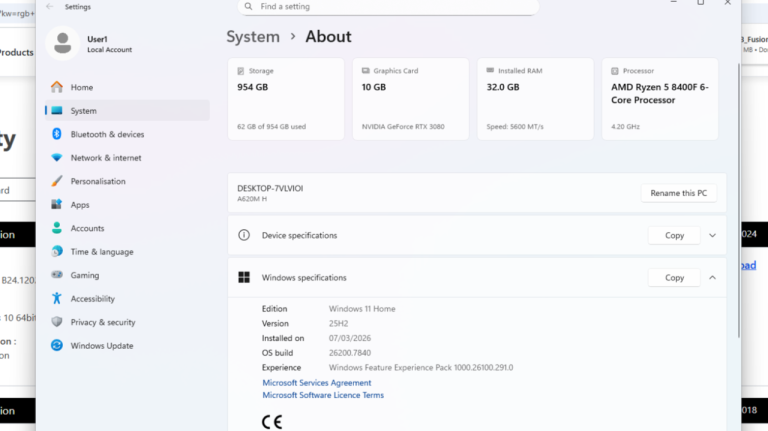Image resolution: width=768 pixels, height=431 pixels.
Task: Open Windows Update page
Action: [x=101, y=346]
